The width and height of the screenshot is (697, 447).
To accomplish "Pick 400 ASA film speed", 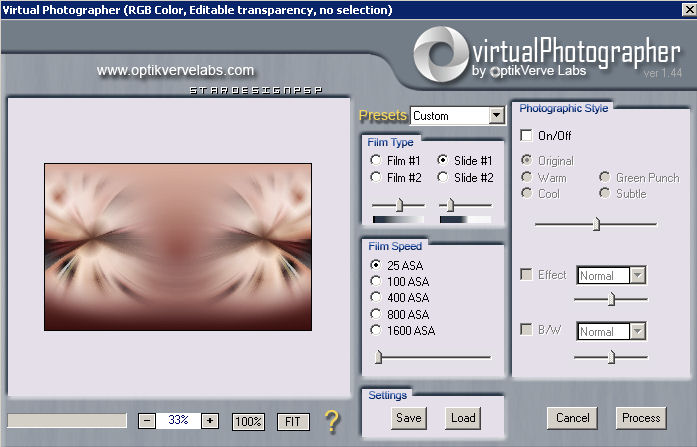I will 376,297.
